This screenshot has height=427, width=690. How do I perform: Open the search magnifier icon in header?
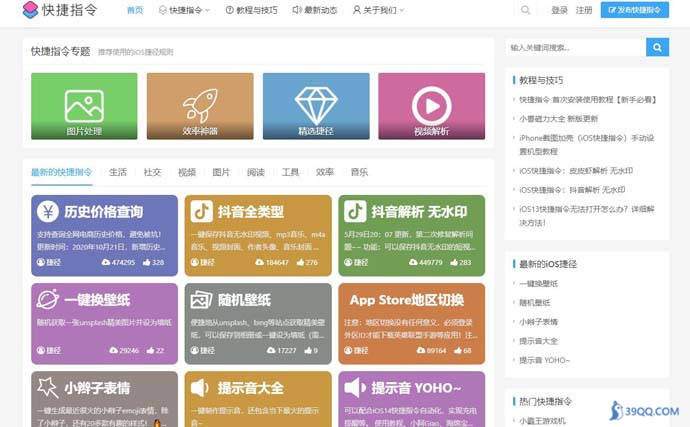(525, 10)
